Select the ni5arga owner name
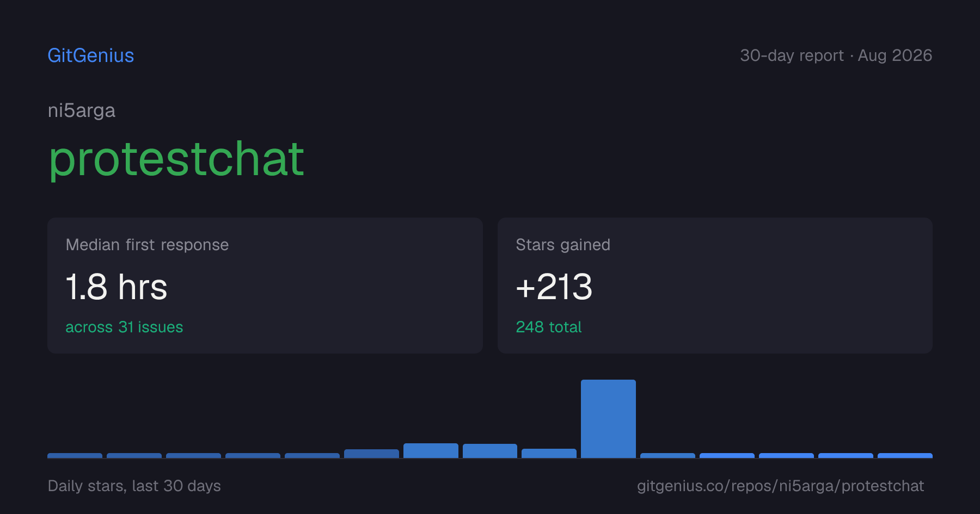The image size is (980, 514). pyautogui.click(x=82, y=110)
